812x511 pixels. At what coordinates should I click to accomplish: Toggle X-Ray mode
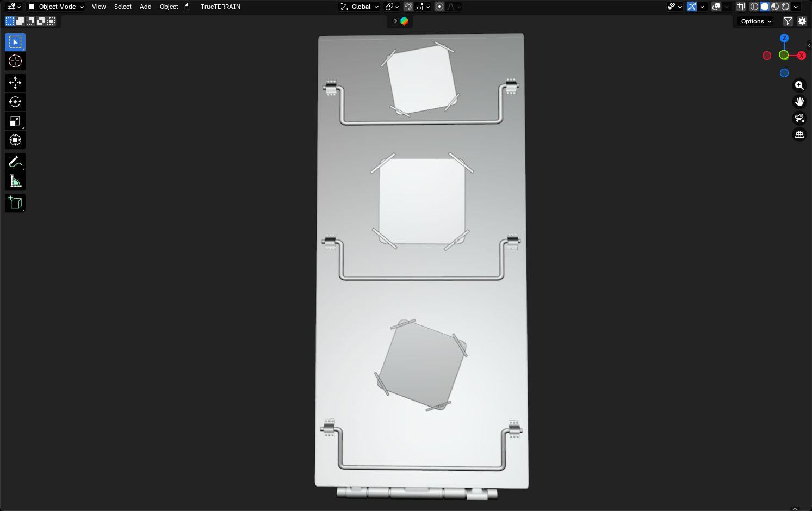(740, 7)
